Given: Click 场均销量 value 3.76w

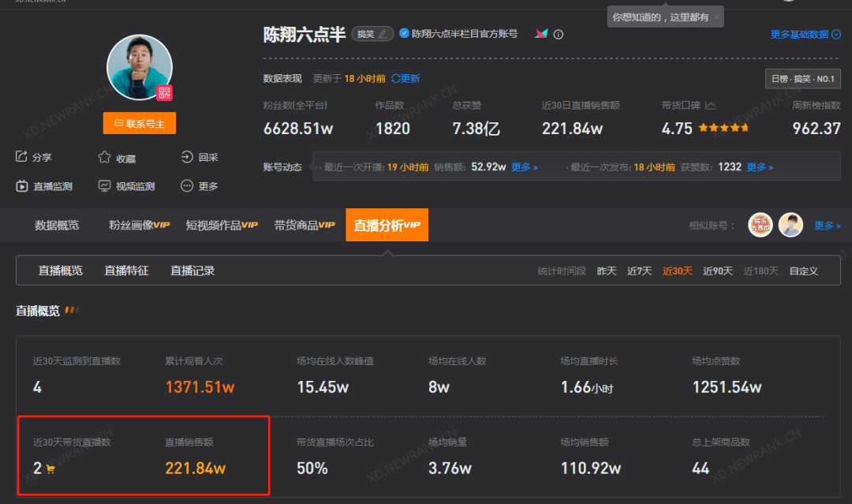Looking at the screenshot, I should click(x=450, y=469).
